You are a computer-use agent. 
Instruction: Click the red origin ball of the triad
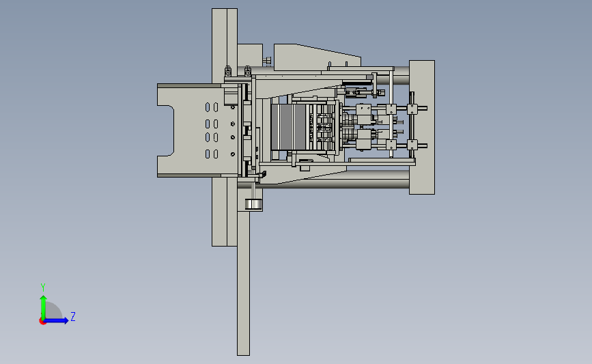click(42, 322)
